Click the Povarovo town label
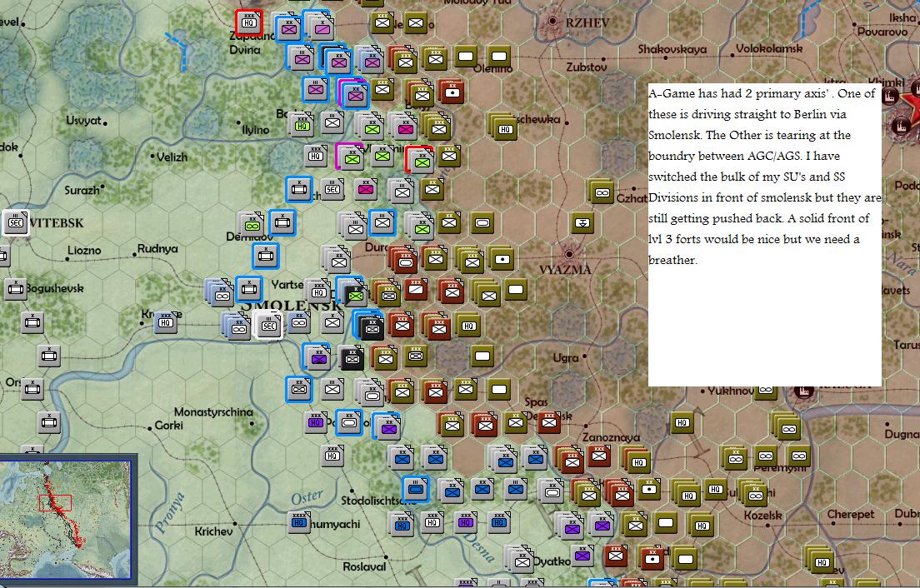 (882, 32)
